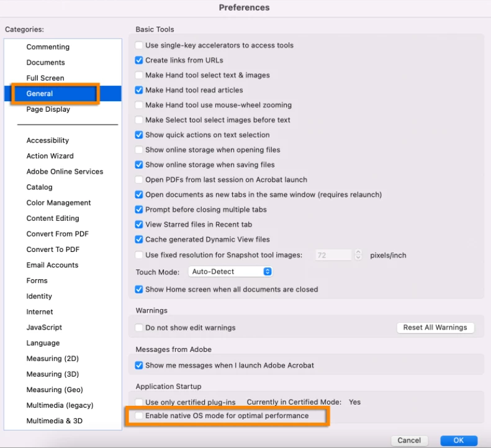Click Reset All Warnings button

coord(435,328)
